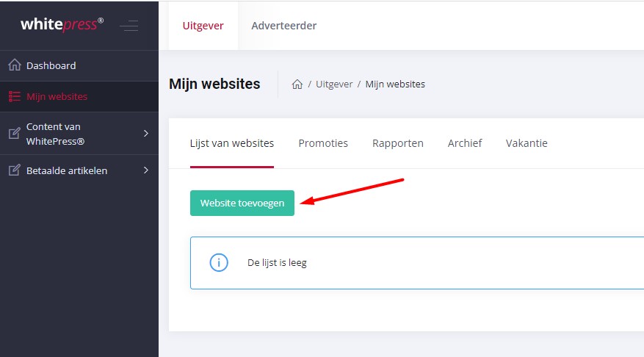
Task: Click the WhitePress logo
Action: pos(62,24)
